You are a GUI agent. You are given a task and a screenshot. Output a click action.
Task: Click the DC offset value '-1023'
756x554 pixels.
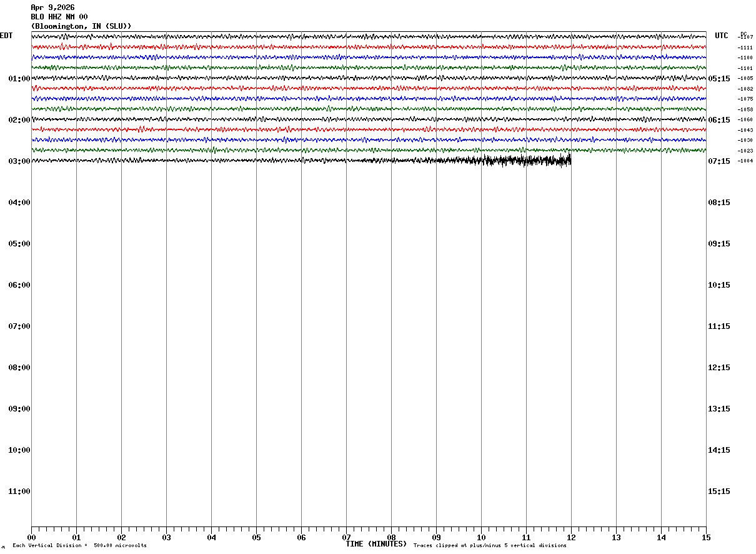click(745, 151)
